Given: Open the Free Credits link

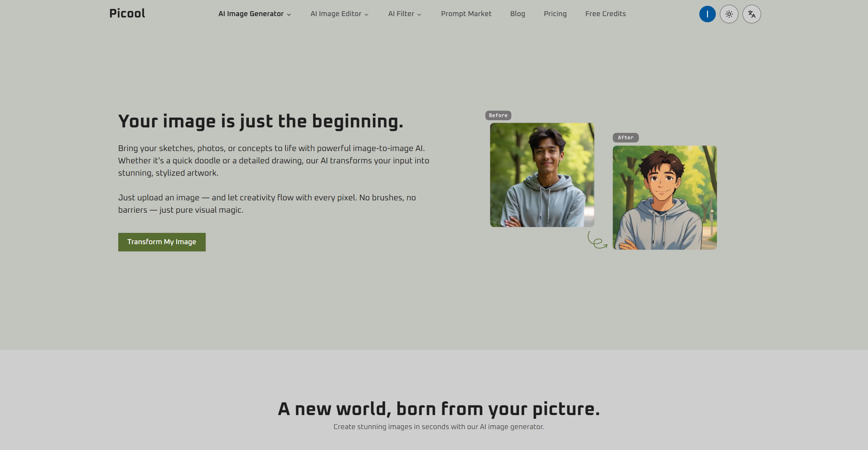Looking at the screenshot, I should coord(605,14).
